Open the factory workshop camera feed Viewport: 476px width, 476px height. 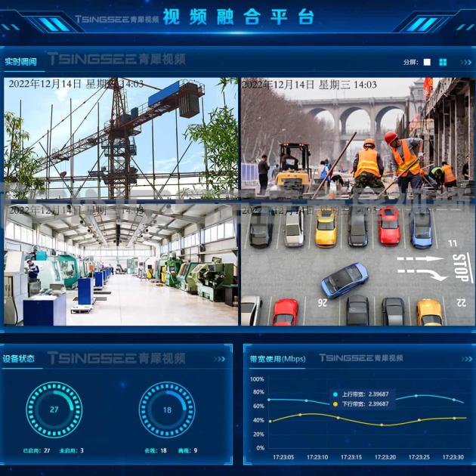pos(121,264)
